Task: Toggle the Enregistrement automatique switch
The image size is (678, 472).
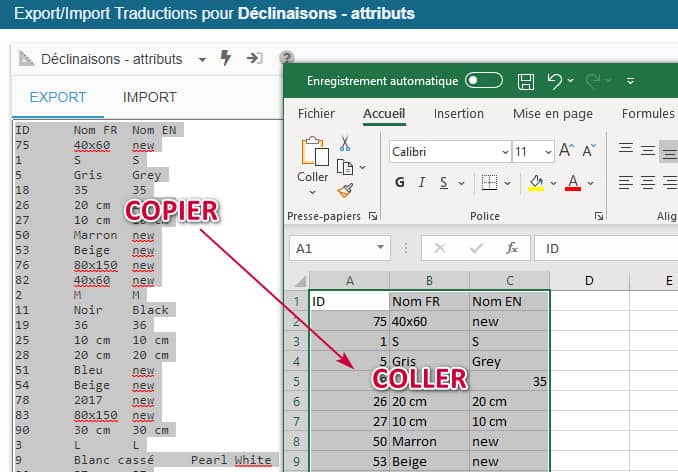Action: 484,81
